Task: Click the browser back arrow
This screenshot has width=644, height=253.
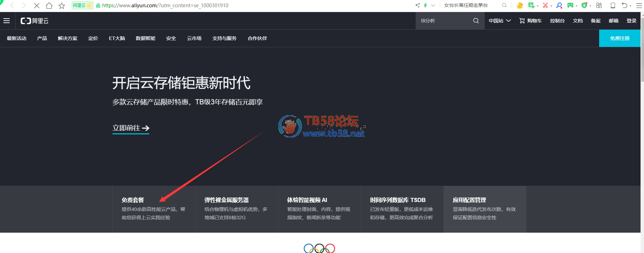Action: pyautogui.click(x=12, y=6)
